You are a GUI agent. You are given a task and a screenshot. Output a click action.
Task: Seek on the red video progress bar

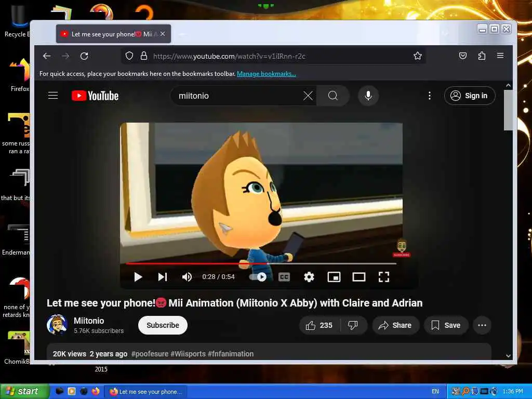click(x=261, y=263)
